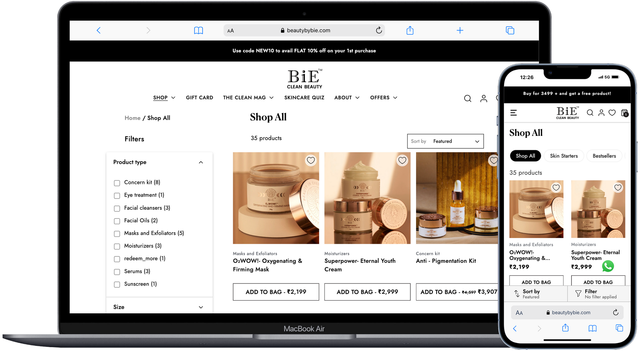
Task: Favorite the O2WOW mask on desktop
Action: click(x=311, y=160)
